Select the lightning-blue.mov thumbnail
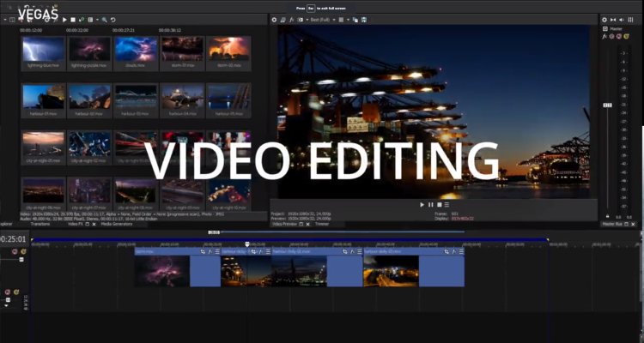The image size is (644, 343). click(43, 51)
